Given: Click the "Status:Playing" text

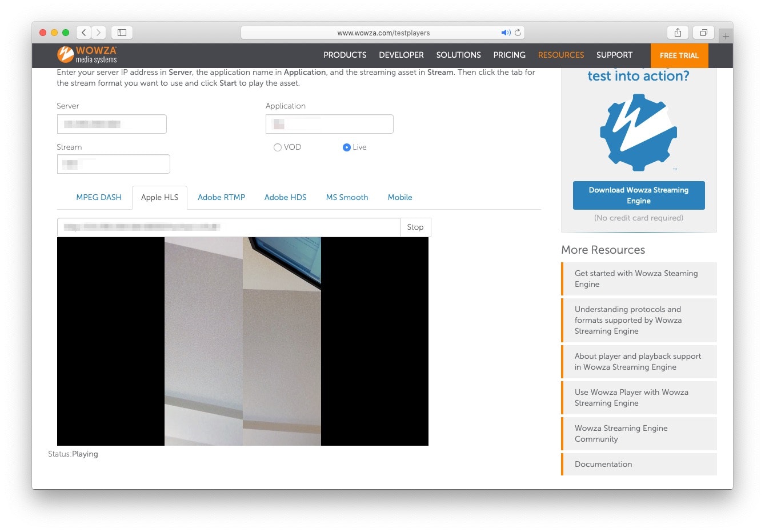Looking at the screenshot, I should pyautogui.click(x=73, y=454).
